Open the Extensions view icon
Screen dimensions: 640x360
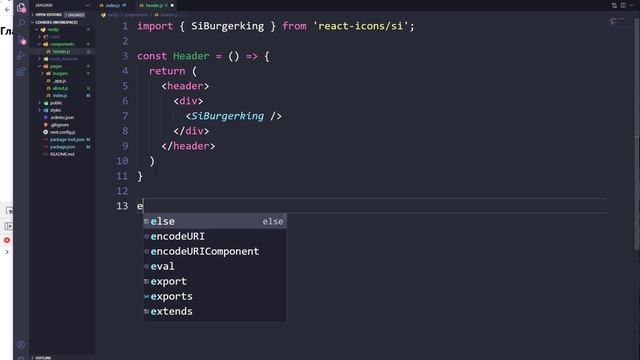click(x=21, y=72)
